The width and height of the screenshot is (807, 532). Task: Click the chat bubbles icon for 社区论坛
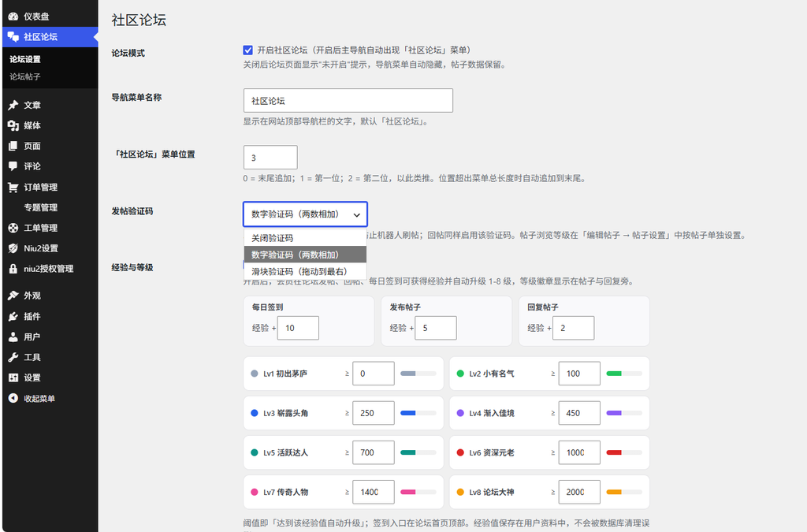click(13, 36)
